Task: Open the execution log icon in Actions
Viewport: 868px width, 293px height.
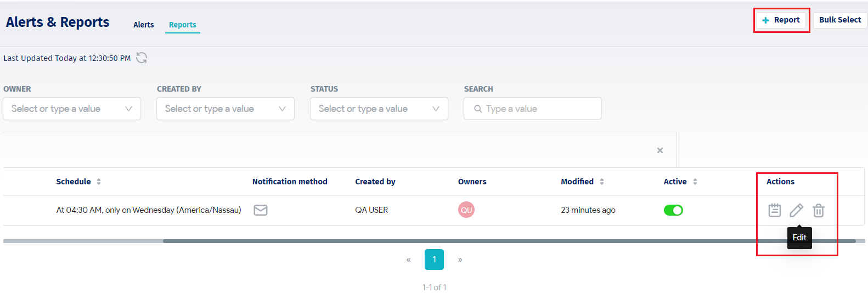Action: (774, 210)
